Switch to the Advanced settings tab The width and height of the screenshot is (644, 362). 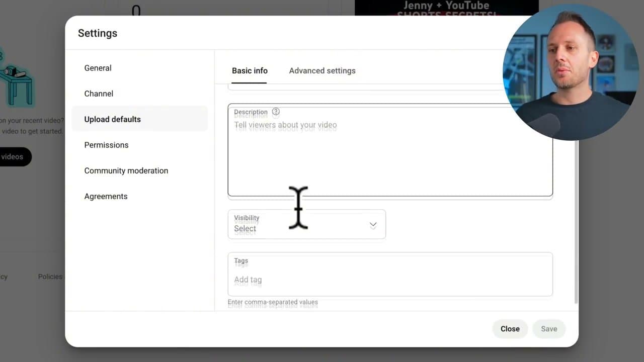coord(322,70)
